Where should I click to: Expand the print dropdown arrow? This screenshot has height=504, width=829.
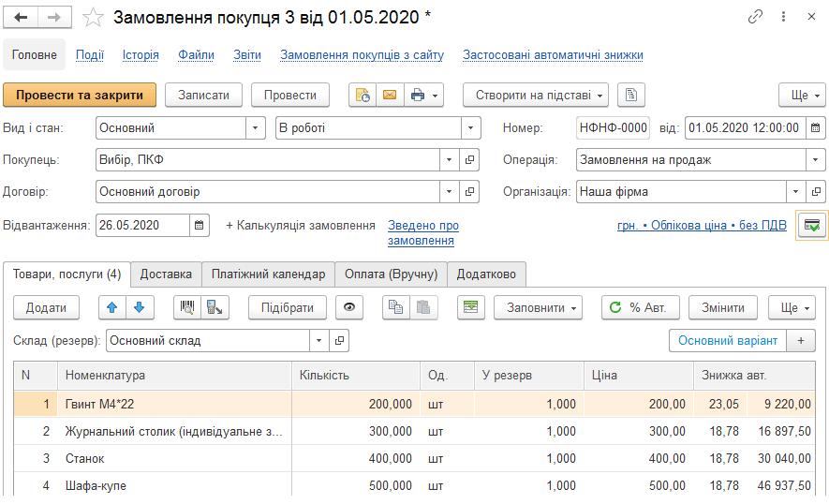436,96
